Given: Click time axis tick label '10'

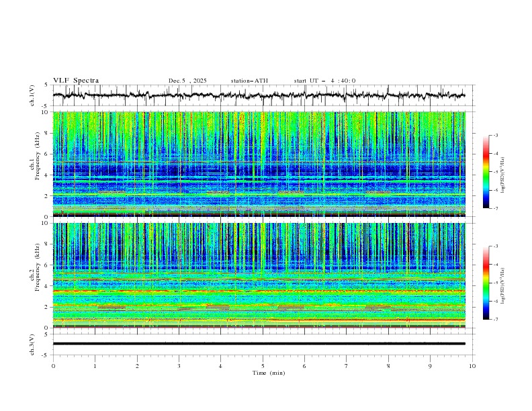Looking at the screenshot, I should 472,366.
